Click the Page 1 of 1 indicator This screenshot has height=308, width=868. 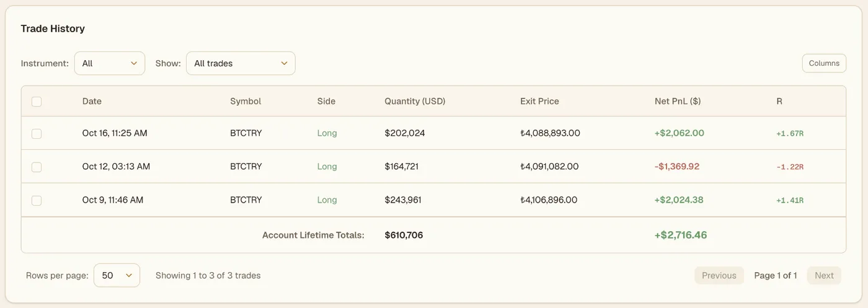[776, 276]
